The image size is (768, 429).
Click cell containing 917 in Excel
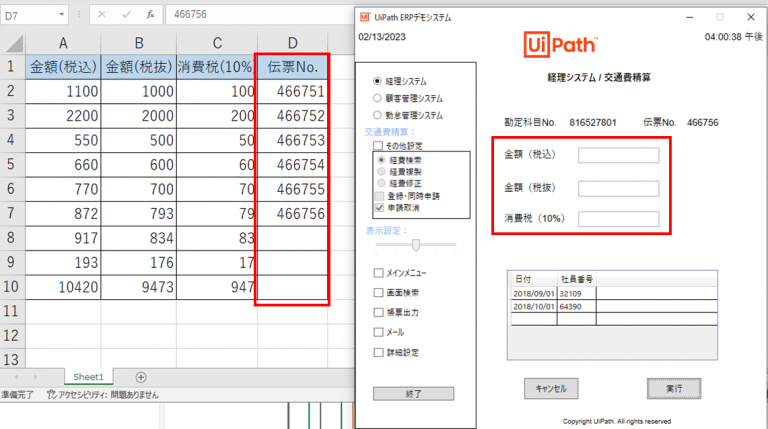click(x=63, y=238)
